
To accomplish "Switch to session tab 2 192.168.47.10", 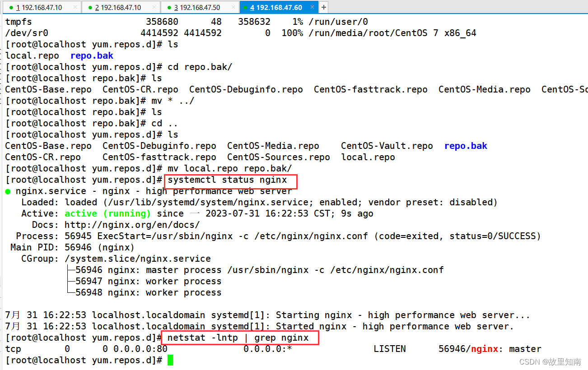I will click(121, 7).
